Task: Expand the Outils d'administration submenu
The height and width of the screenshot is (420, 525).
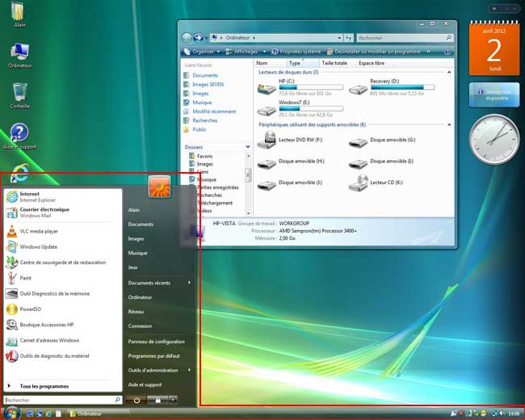Action: pos(159,371)
